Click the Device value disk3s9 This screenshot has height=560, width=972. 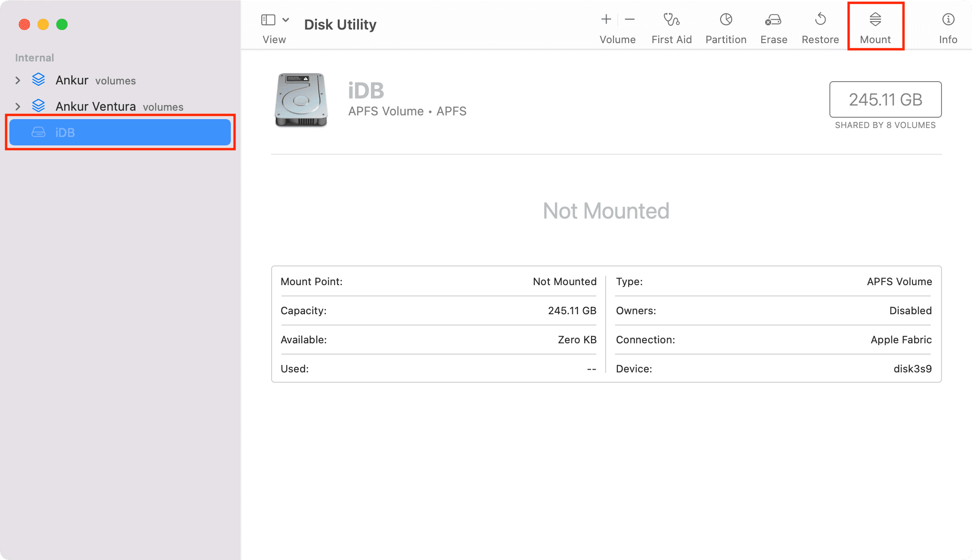[x=912, y=369]
